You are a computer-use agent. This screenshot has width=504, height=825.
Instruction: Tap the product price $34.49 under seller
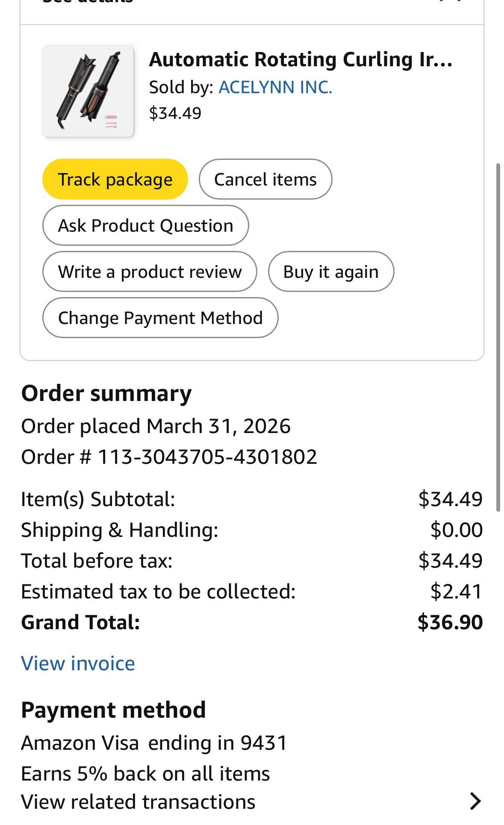[x=175, y=113]
